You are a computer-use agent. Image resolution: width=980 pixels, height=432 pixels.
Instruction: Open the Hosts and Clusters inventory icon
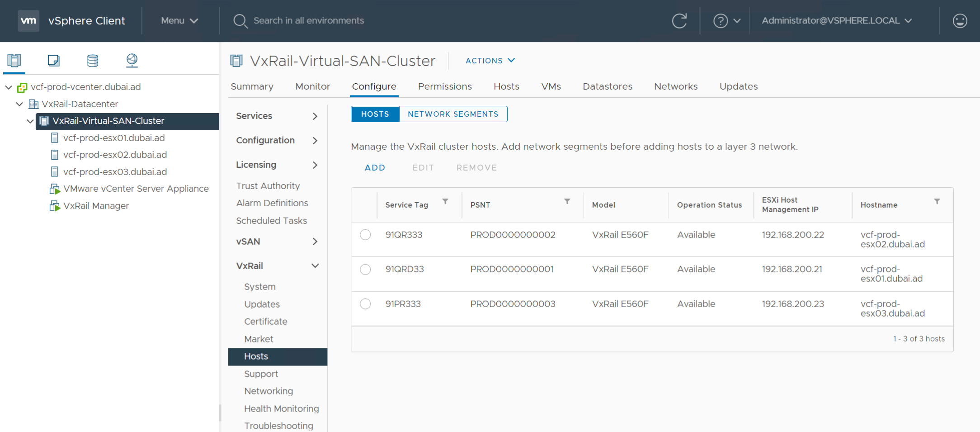(14, 60)
